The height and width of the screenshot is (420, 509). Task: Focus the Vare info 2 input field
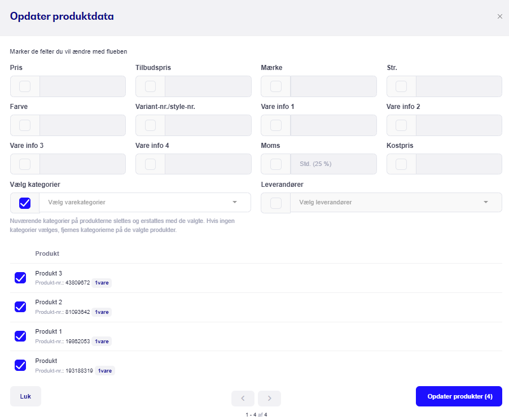(x=459, y=125)
